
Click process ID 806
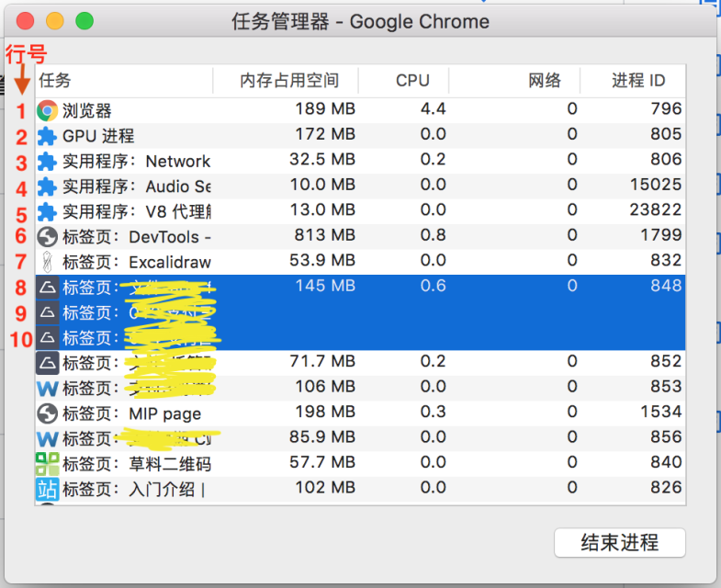666,160
